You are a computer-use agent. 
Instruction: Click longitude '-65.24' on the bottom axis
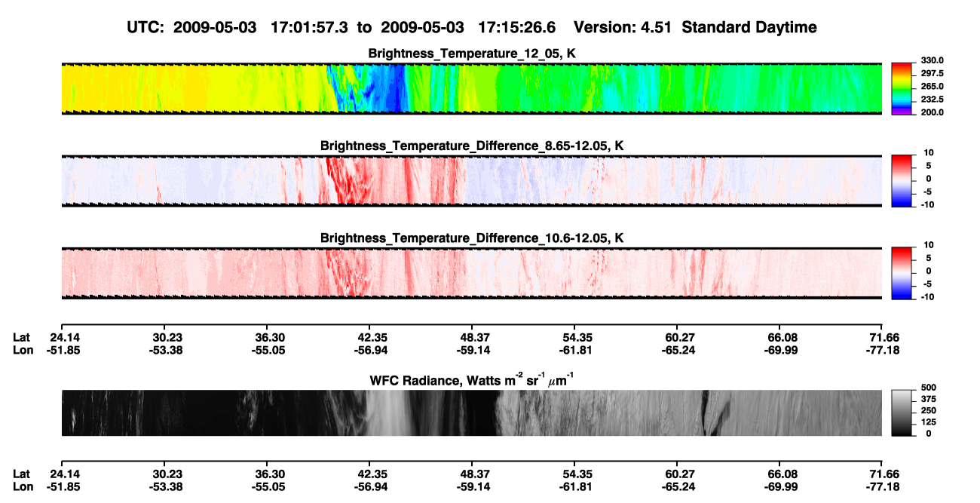coord(677,486)
